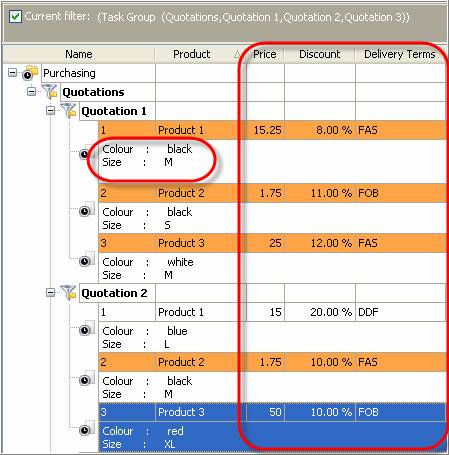The height and width of the screenshot is (455, 449).
Task: Select the Quotation 2 Product 1 row
Action: click(x=272, y=312)
